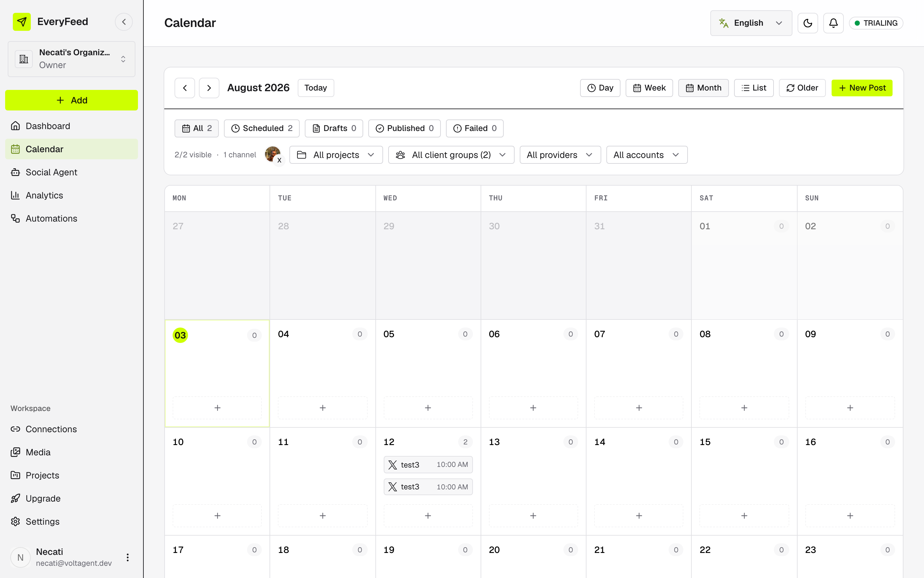Add a post on August 15

coord(744,516)
